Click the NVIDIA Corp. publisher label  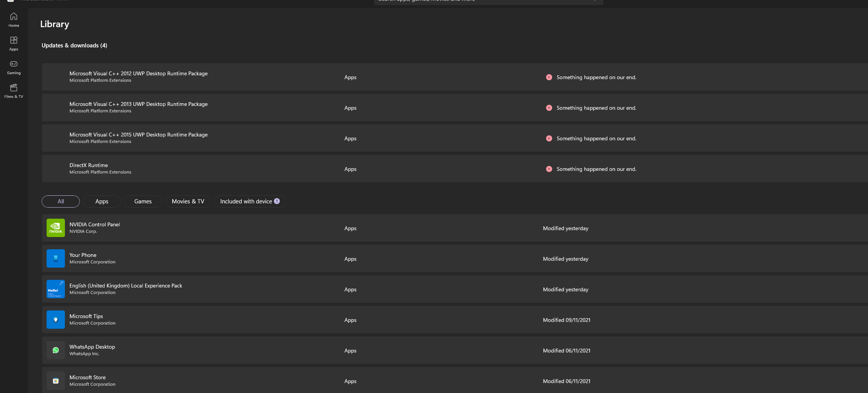[83, 231]
